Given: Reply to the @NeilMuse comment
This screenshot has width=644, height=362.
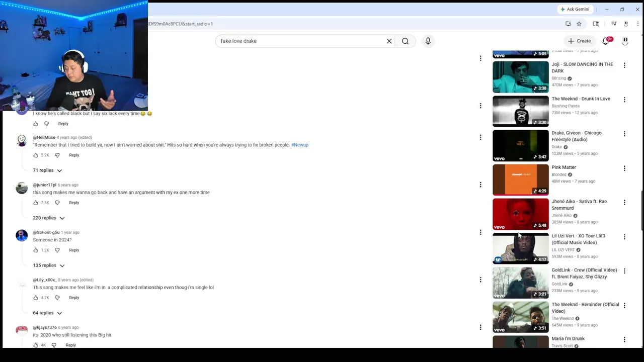Looking at the screenshot, I should tap(74, 155).
